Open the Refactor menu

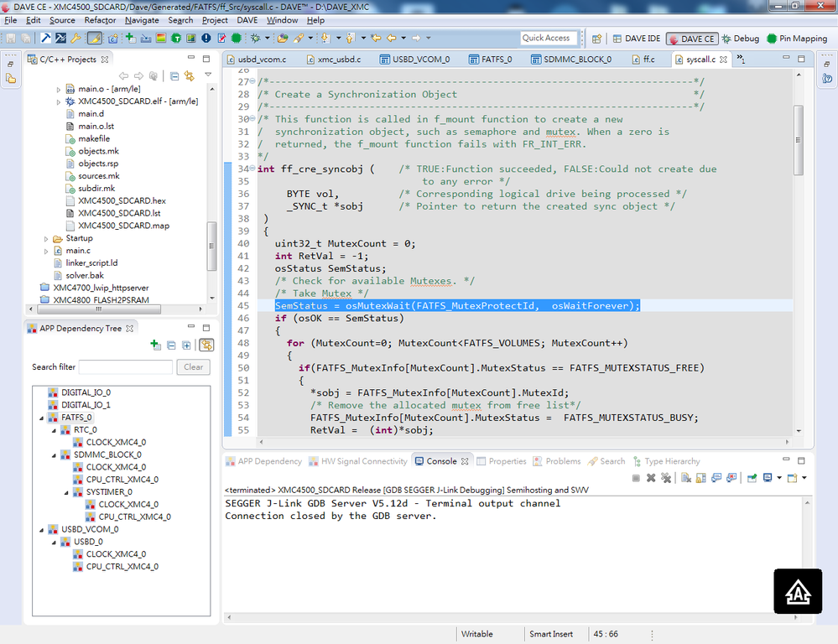[x=100, y=20]
